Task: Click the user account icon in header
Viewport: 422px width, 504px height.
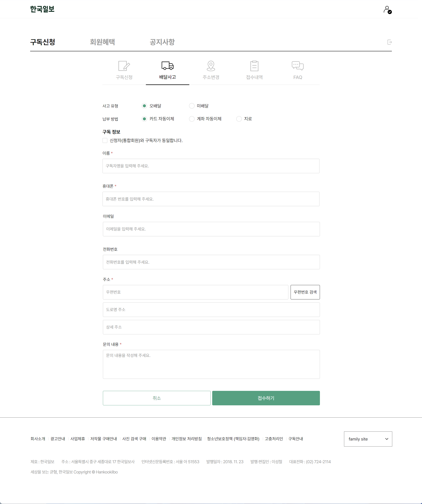Action: 387,10
